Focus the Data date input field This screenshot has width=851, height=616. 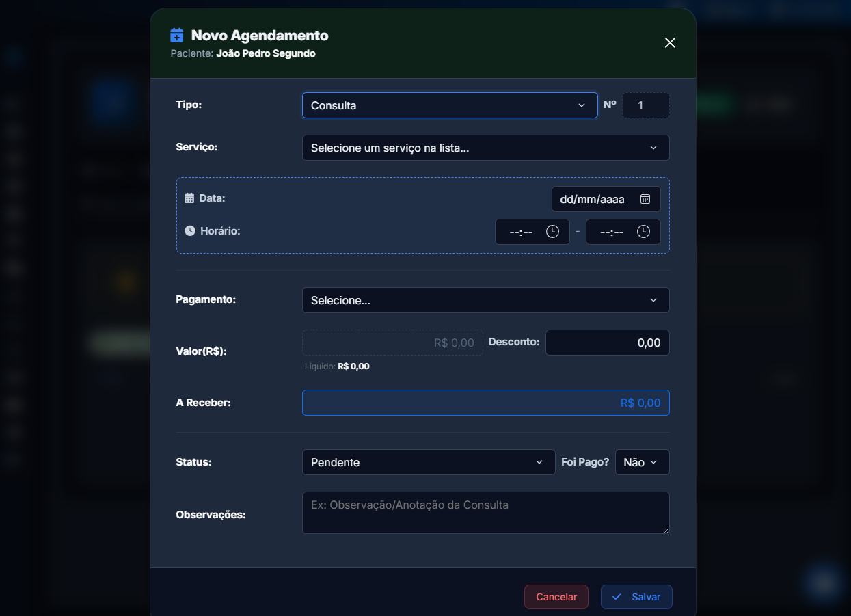click(606, 199)
